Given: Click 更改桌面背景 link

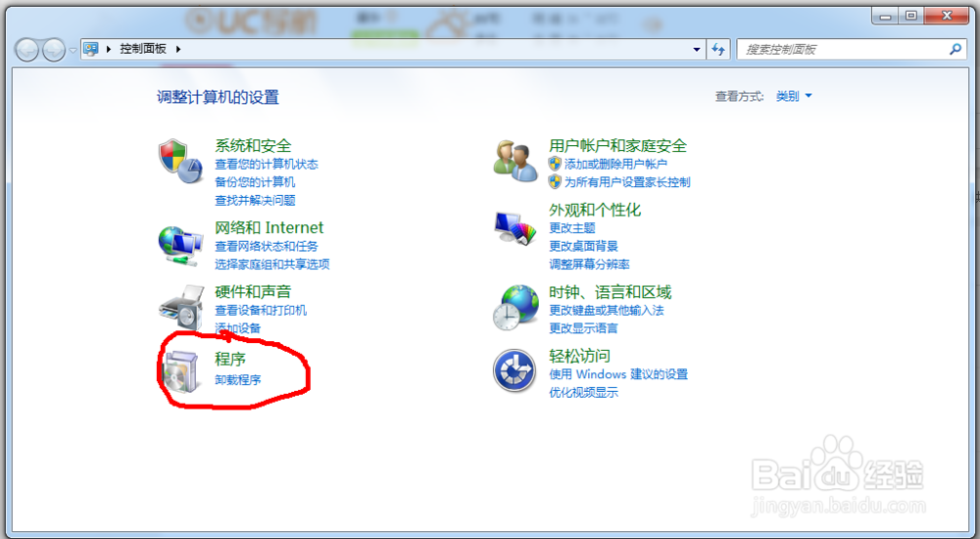Looking at the screenshot, I should point(583,246).
